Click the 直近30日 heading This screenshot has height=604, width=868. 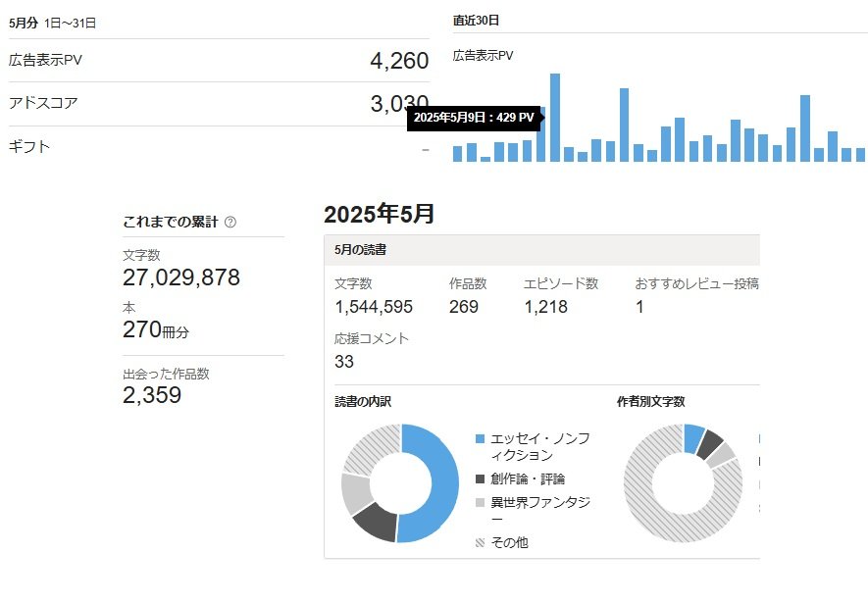click(x=477, y=20)
